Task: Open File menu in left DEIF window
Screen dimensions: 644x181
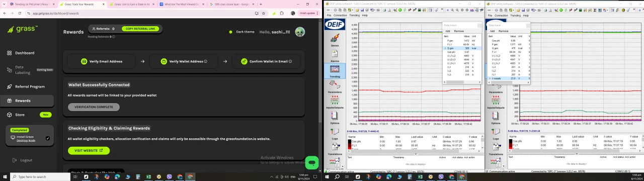Action: [x=330, y=15]
